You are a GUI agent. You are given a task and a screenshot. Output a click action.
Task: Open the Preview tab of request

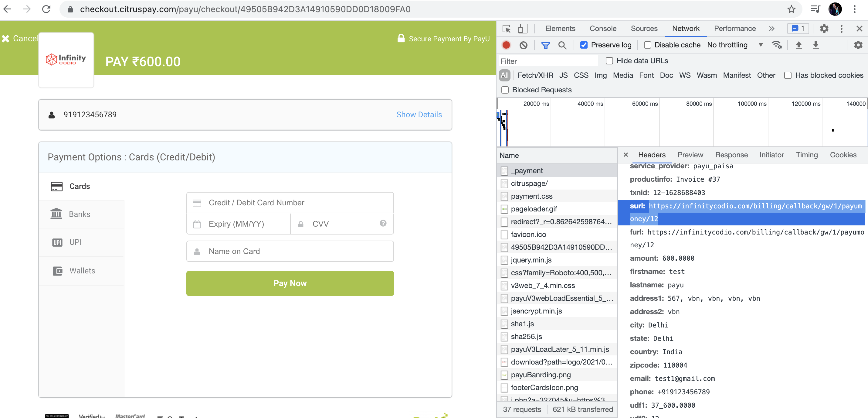tap(690, 155)
